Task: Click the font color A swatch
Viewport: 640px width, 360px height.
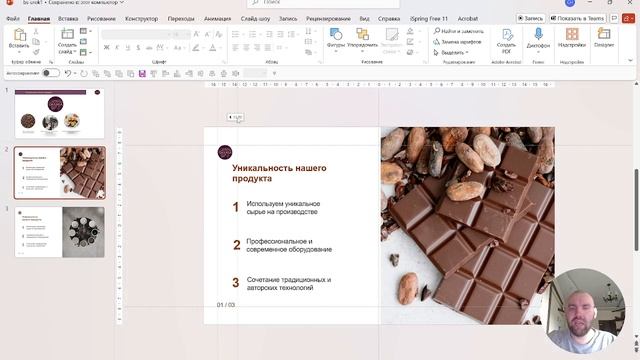Action: point(213,48)
